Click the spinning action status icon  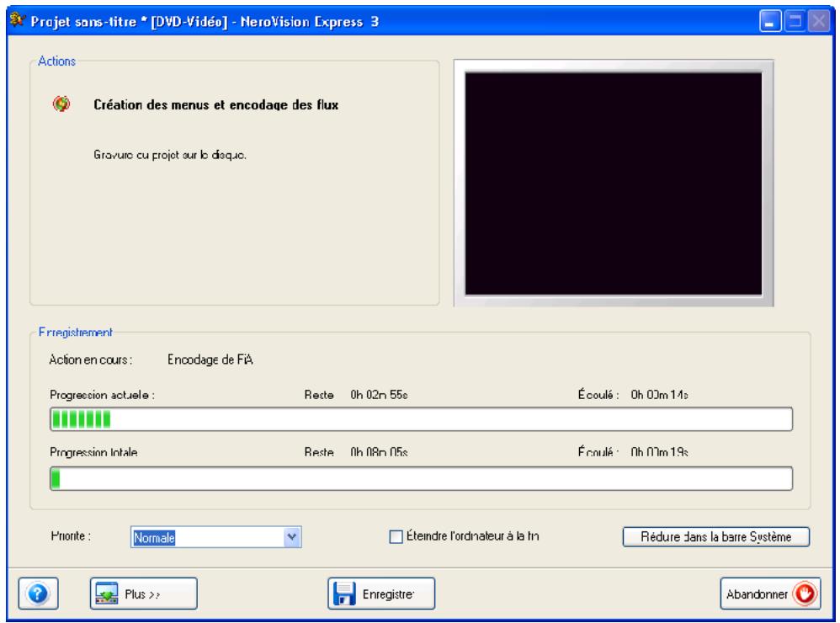(x=61, y=104)
